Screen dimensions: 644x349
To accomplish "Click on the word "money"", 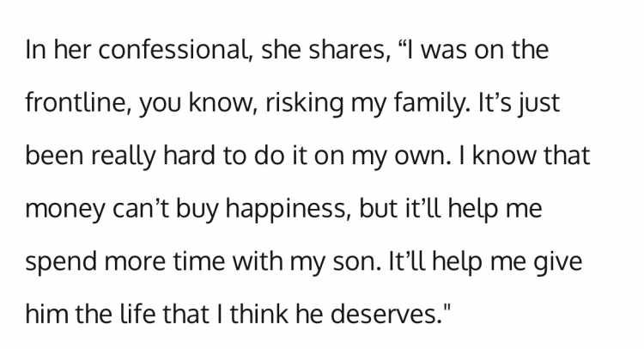I will tap(65, 211).
